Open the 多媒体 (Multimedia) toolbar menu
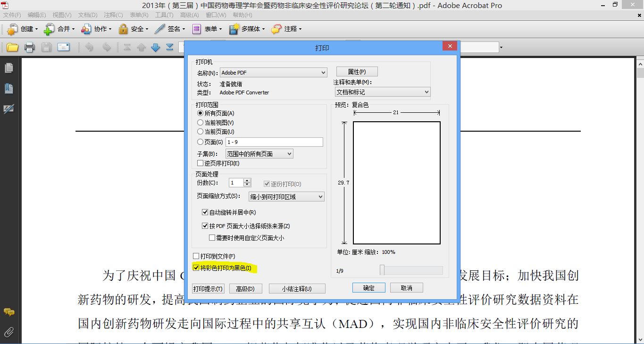The image size is (644, 344). click(x=247, y=29)
